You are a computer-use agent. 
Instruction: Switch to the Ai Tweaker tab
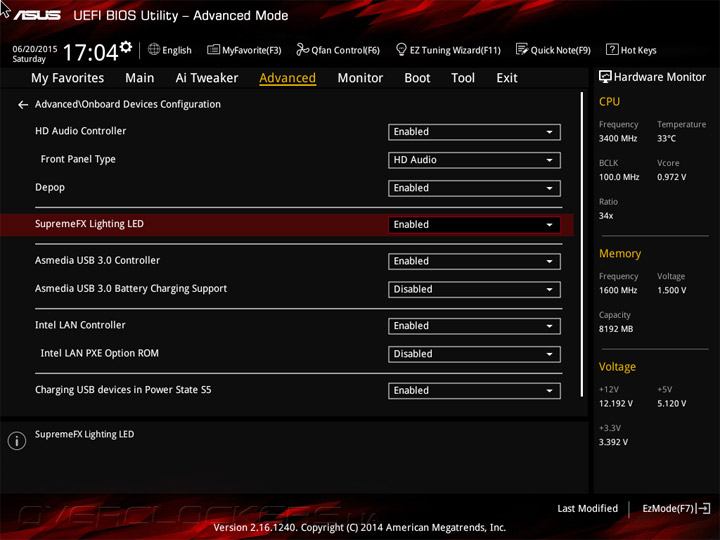pos(207,78)
